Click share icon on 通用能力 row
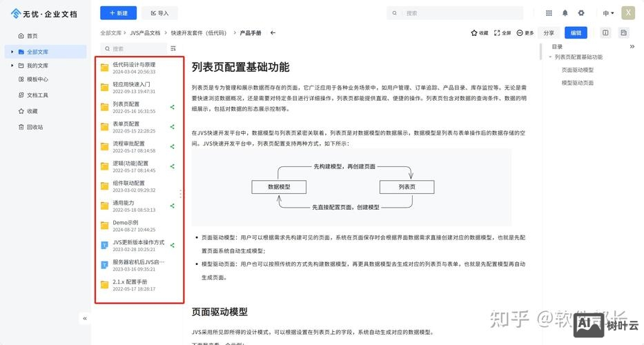The image size is (644, 345). [x=173, y=206]
